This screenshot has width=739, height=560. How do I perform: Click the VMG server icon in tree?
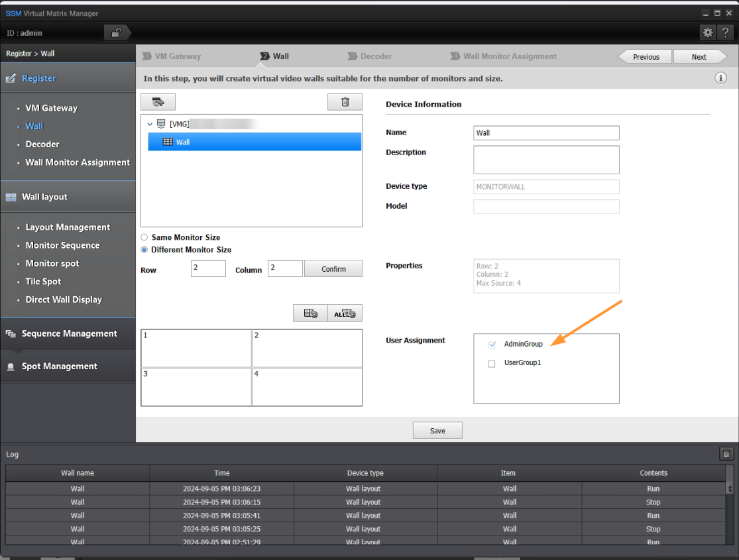click(x=161, y=123)
